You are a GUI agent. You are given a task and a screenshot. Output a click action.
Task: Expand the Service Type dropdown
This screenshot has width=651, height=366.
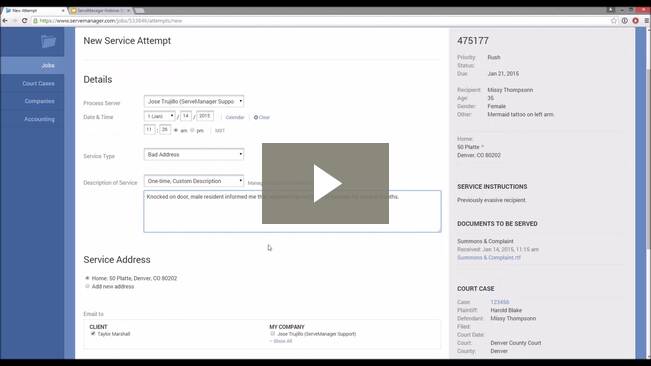pos(194,154)
